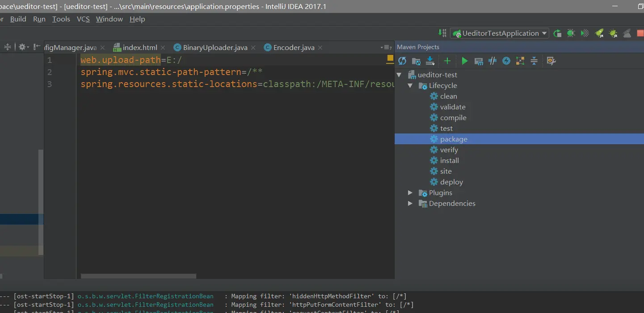Screen dimensions: 644x313
Task: Rerun UeditorTestApplication icon
Action: (x=557, y=33)
